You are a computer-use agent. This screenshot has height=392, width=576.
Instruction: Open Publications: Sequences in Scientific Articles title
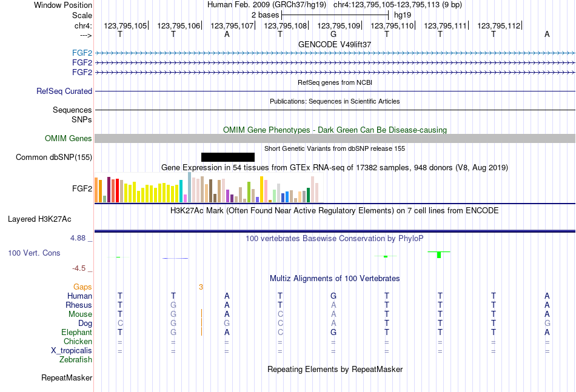335,101
